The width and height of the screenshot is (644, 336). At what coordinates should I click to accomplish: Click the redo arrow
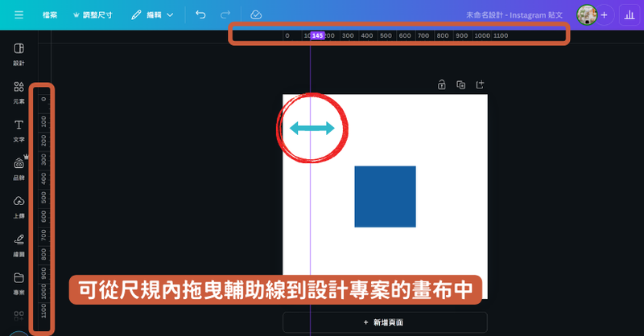pyautogui.click(x=225, y=14)
